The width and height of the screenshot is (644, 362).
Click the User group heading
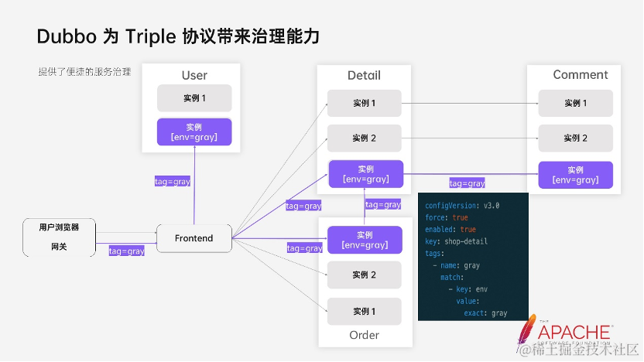point(194,76)
